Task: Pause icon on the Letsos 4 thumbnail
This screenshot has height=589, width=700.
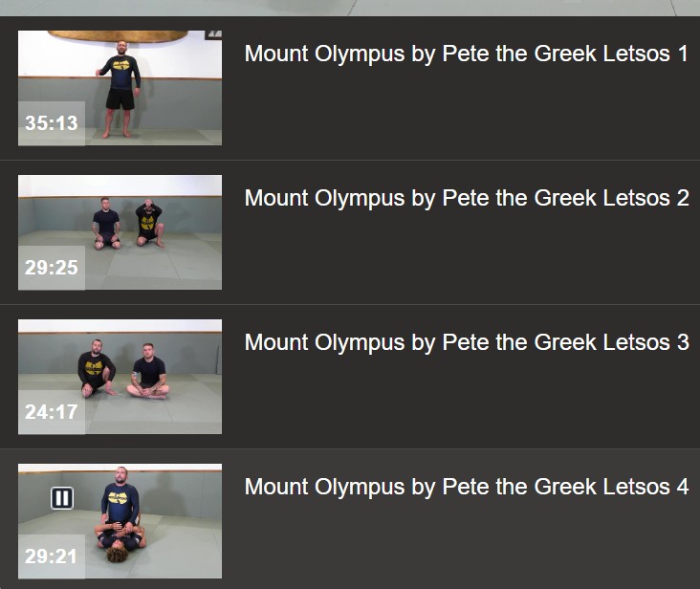Action: click(62, 497)
